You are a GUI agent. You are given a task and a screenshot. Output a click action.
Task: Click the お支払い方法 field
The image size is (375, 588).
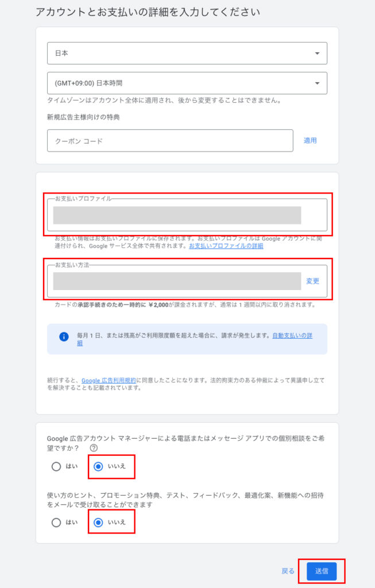coord(177,281)
